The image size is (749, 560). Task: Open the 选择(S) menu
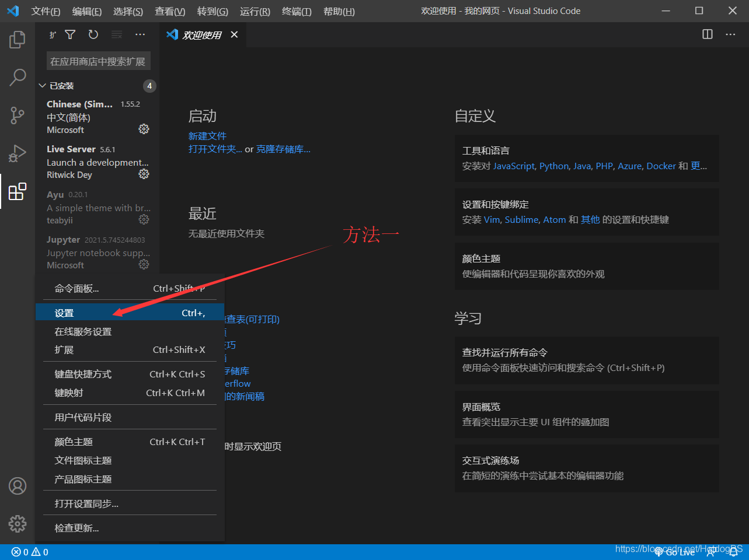(128, 11)
